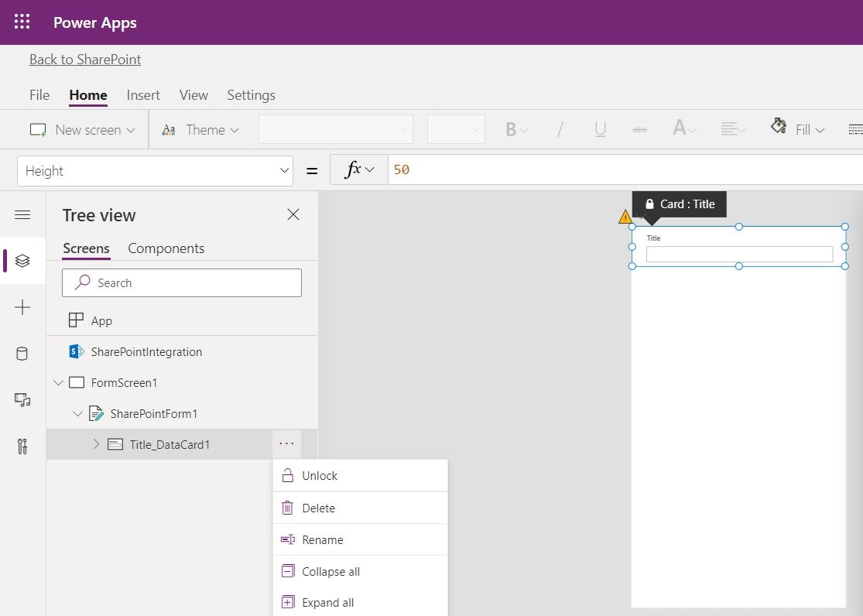Click the border style icon in toolbar
This screenshot has width=863, height=616.
tap(855, 130)
